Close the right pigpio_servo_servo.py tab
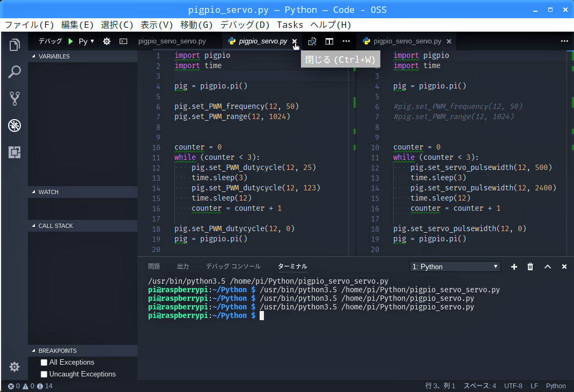The image size is (574, 392). (449, 41)
